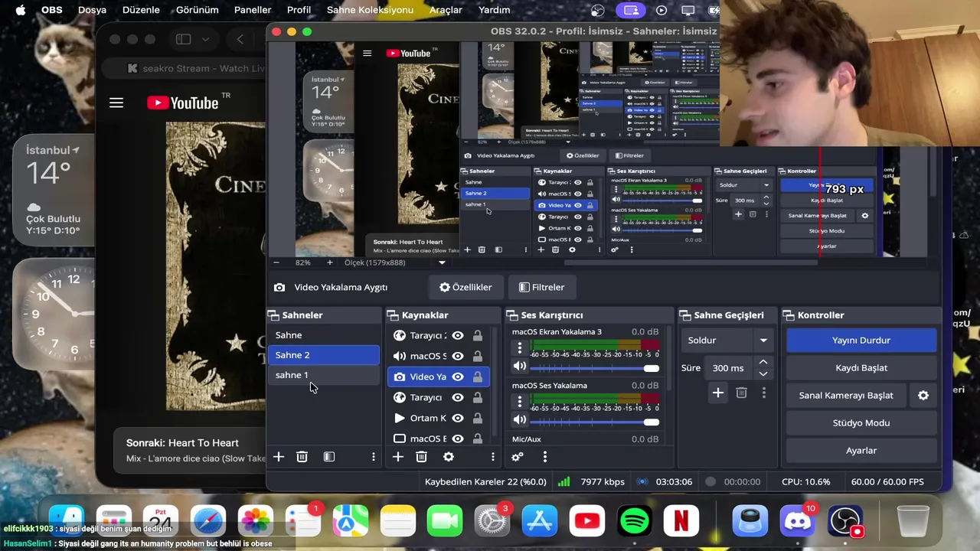Open virtual camera settings gear icon
Screen dimensions: 980x551
(x=923, y=396)
